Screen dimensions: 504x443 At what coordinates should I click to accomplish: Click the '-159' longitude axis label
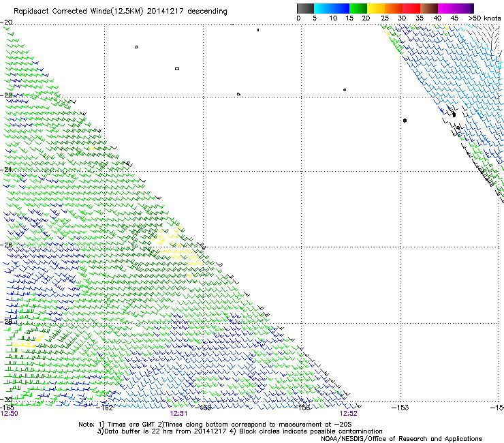(x=203, y=408)
